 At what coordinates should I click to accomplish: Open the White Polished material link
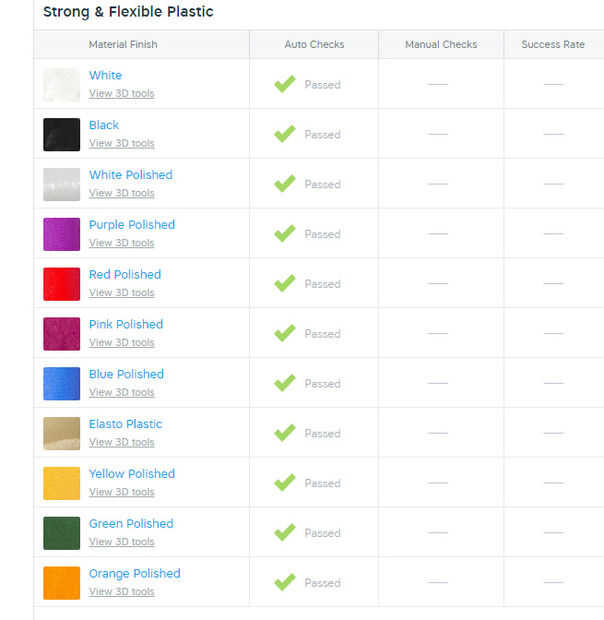(130, 175)
